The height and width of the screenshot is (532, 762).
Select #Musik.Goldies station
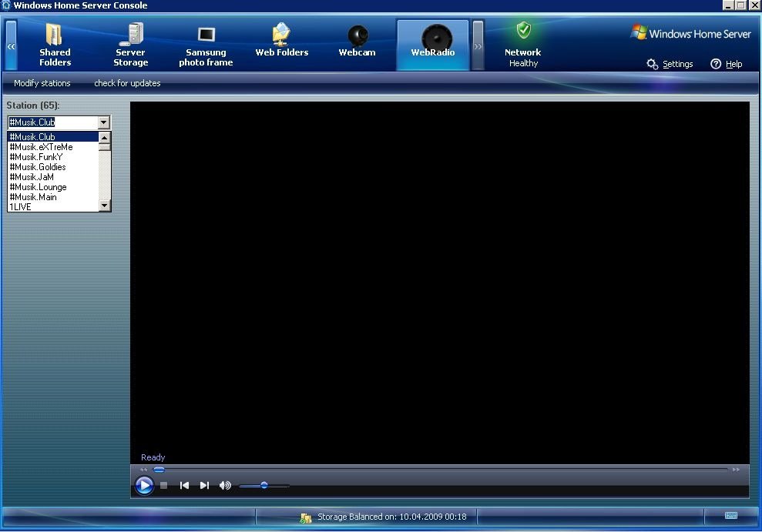click(53, 167)
